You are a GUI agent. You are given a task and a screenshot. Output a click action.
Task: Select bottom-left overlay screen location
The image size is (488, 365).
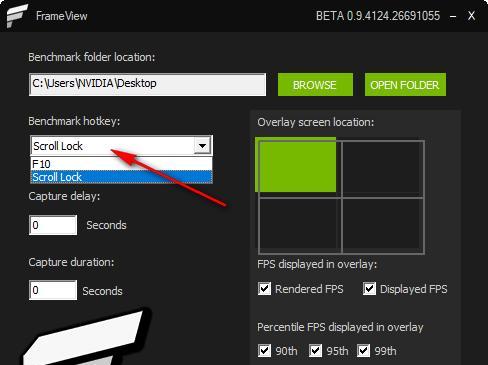pyautogui.click(x=300, y=226)
